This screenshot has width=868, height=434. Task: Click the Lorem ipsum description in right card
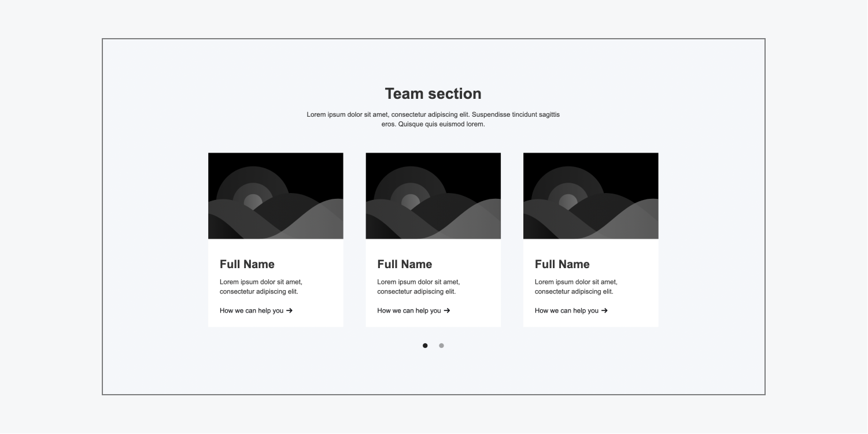[576, 287]
